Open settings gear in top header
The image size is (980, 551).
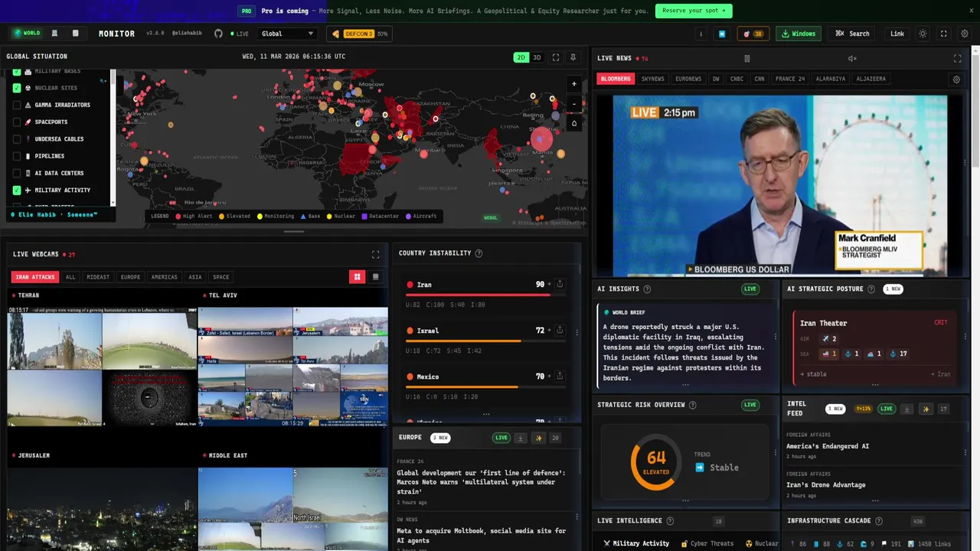click(965, 34)
